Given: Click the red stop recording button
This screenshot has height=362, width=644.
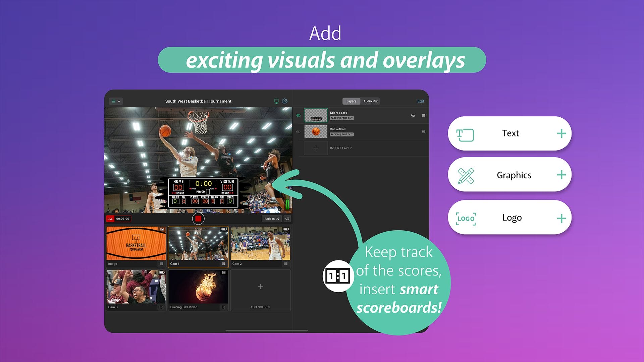Looking at the screenshot, I should pos(198,219).
